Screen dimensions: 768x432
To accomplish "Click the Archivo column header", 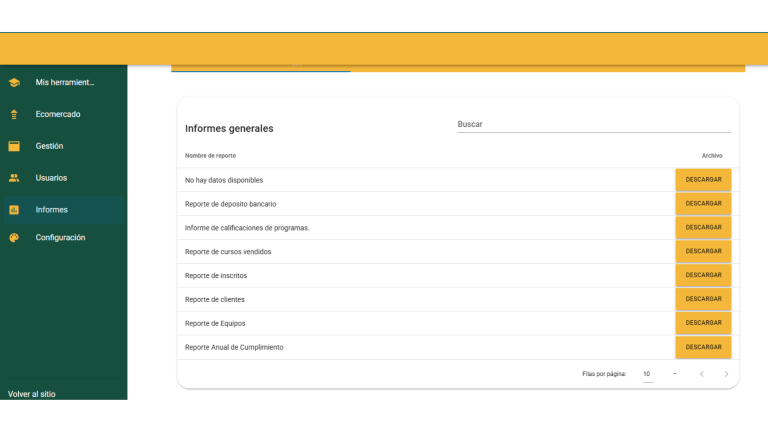I will [712, 156].
